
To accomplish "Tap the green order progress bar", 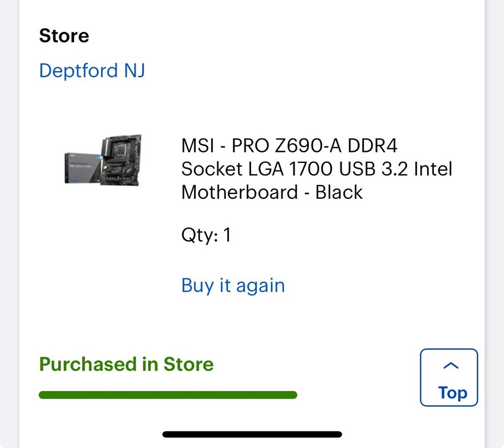I will 168,395.
